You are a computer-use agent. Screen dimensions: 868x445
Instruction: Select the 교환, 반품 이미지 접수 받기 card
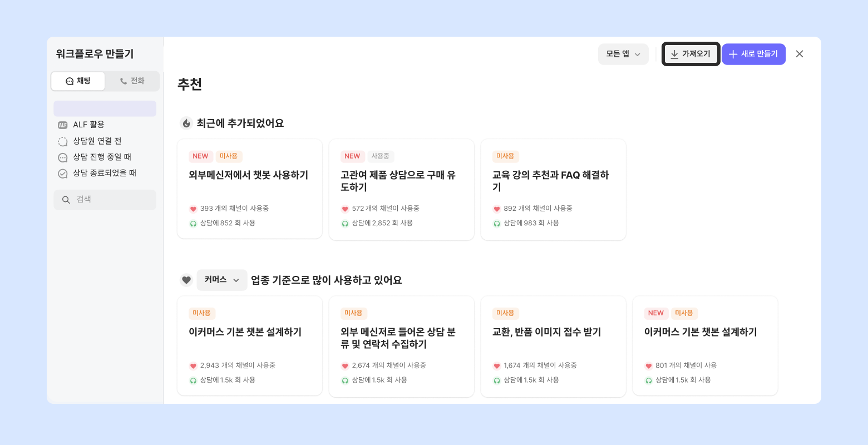tap(553, 346)
